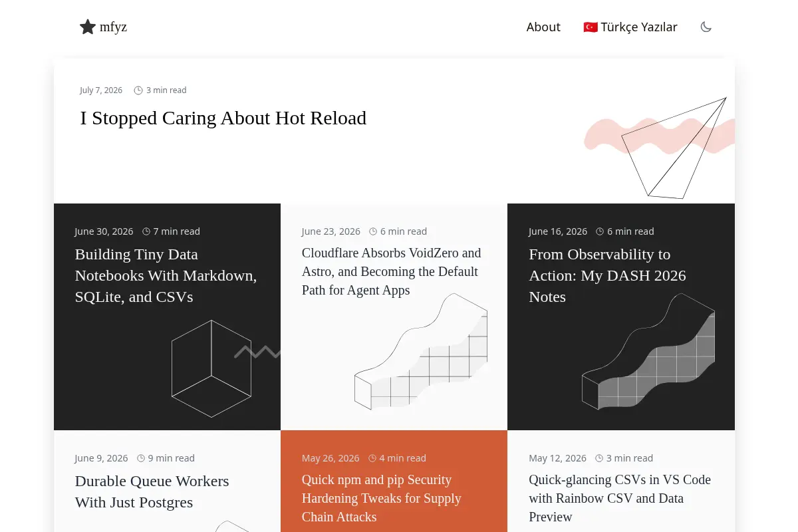
Task: Open the Building Tiny Data Notebooks article
Action: pos(166,275)
